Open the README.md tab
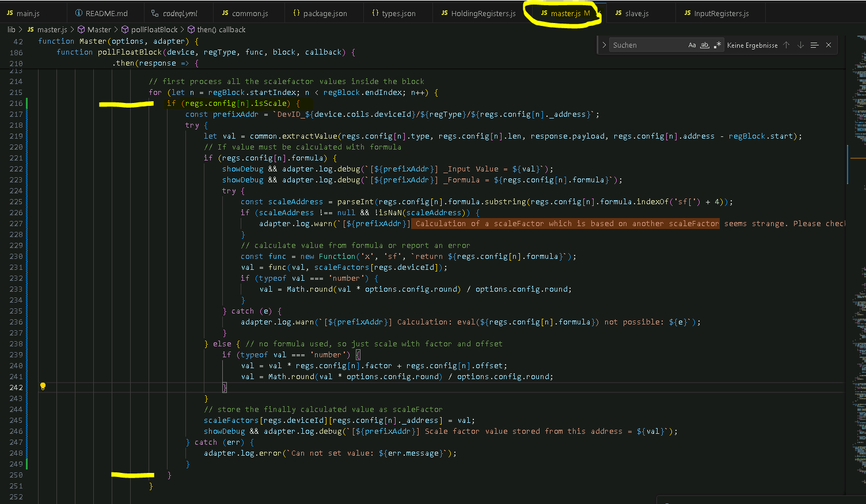The image size is (866, 504). tap(106, 13)
